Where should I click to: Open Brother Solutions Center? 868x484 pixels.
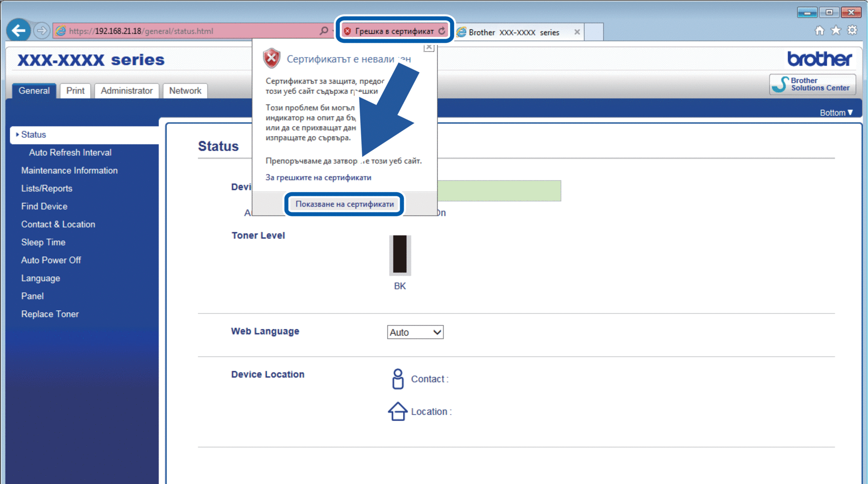(x=812, y=84)
